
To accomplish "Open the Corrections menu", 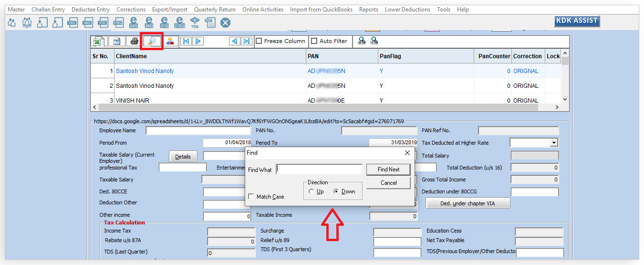I will coord(131,10).
